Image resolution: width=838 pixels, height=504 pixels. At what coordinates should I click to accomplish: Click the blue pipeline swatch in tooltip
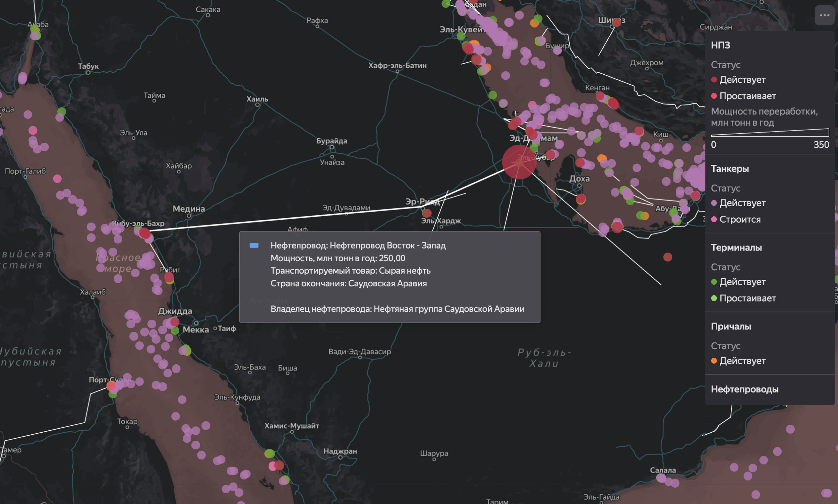point(254,245)
